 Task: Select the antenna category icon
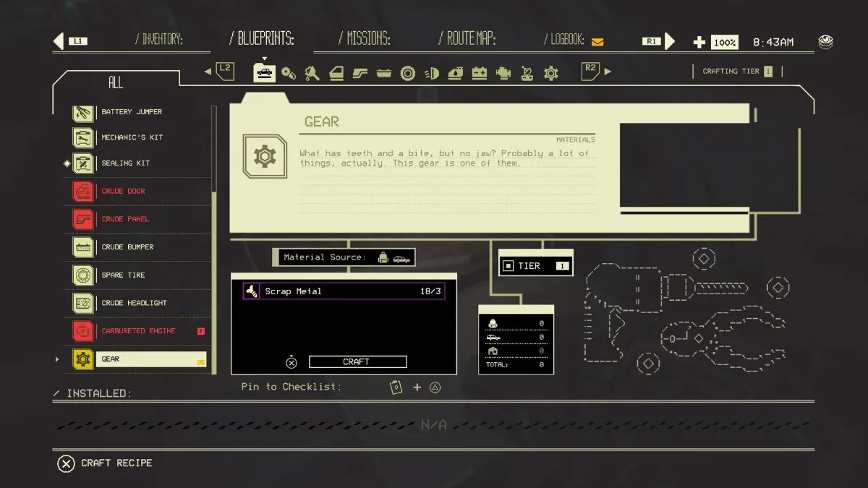[x=528, y=72]
